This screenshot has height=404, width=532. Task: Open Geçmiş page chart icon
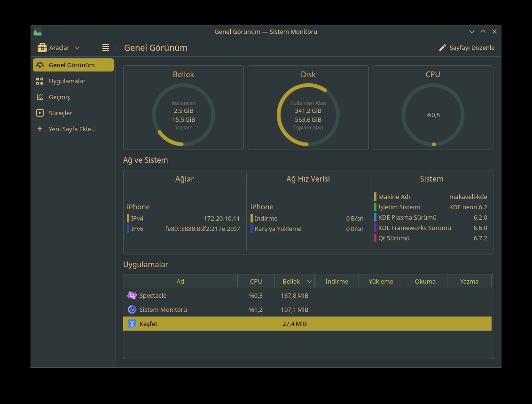pos(40,97)
